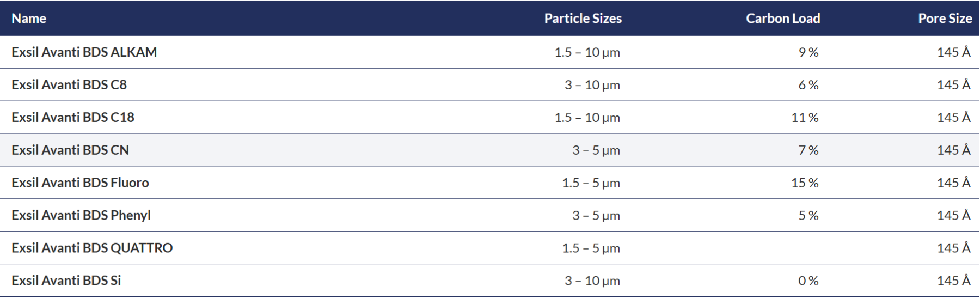The height and width of the screenshot is (298, 980).
Task: Click pore size 145 Å in the QUATTRO row
Action: coord(954,248)
